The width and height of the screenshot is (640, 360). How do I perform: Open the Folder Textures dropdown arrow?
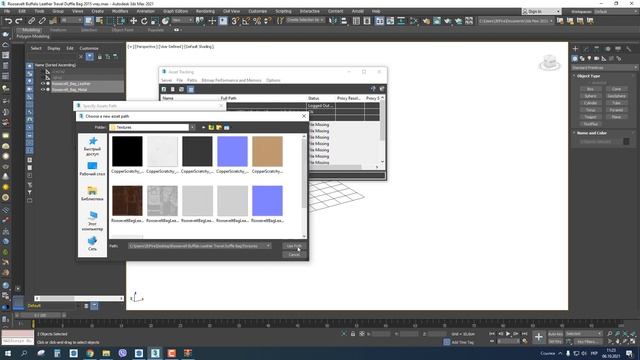192,127
